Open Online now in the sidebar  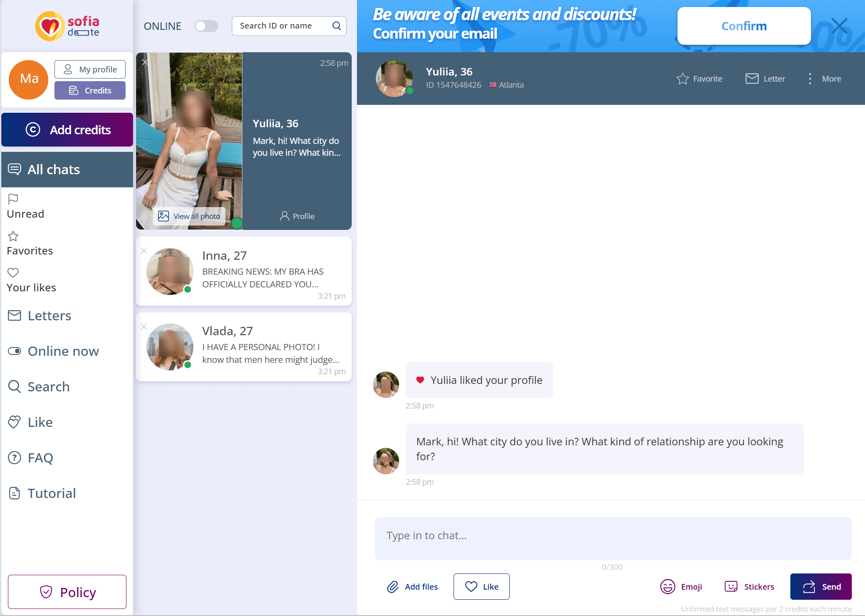pyautogui.click(x=54, y=351)
